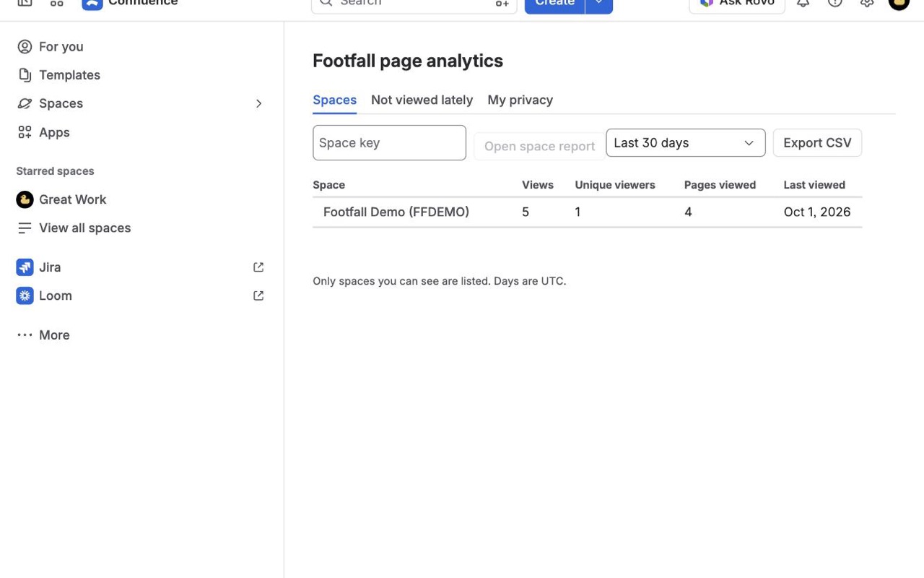924x578 pixels.
Task: Open the Last 30 days dropdown
Action: pos(685,142)
